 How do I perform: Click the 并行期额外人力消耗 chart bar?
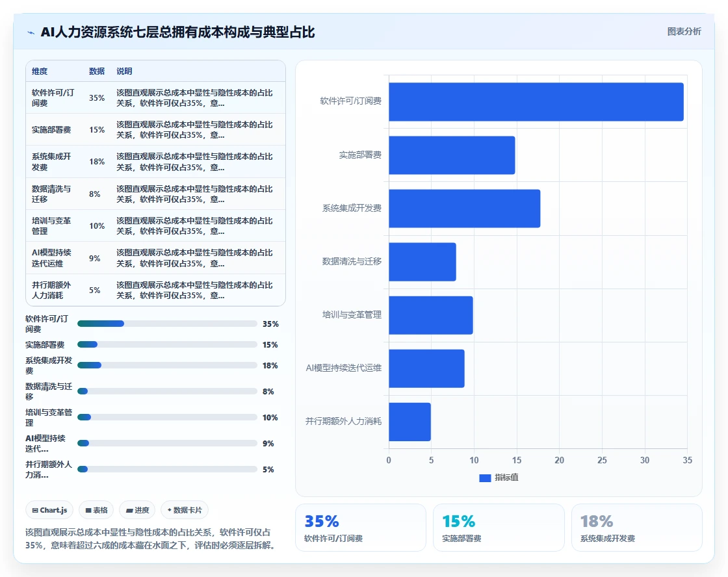410,422
